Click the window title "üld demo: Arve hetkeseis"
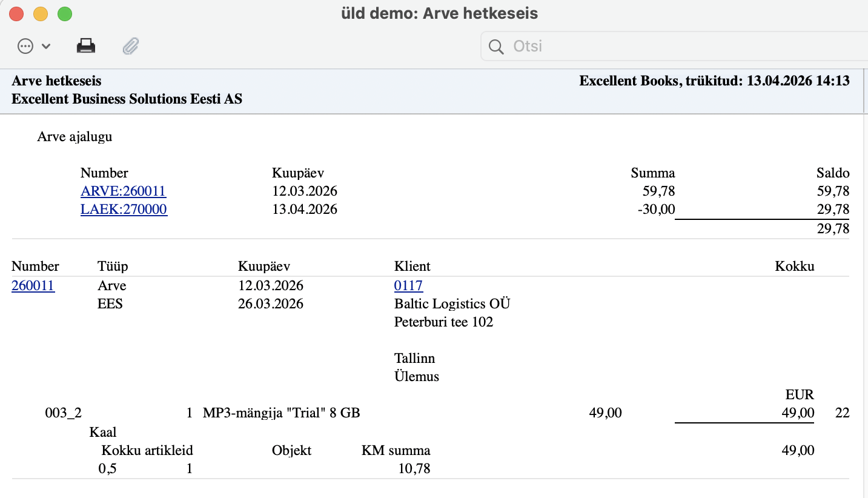The width and height of the screenshot is (868, 498). pyautogui.click(x=439, y=13)
